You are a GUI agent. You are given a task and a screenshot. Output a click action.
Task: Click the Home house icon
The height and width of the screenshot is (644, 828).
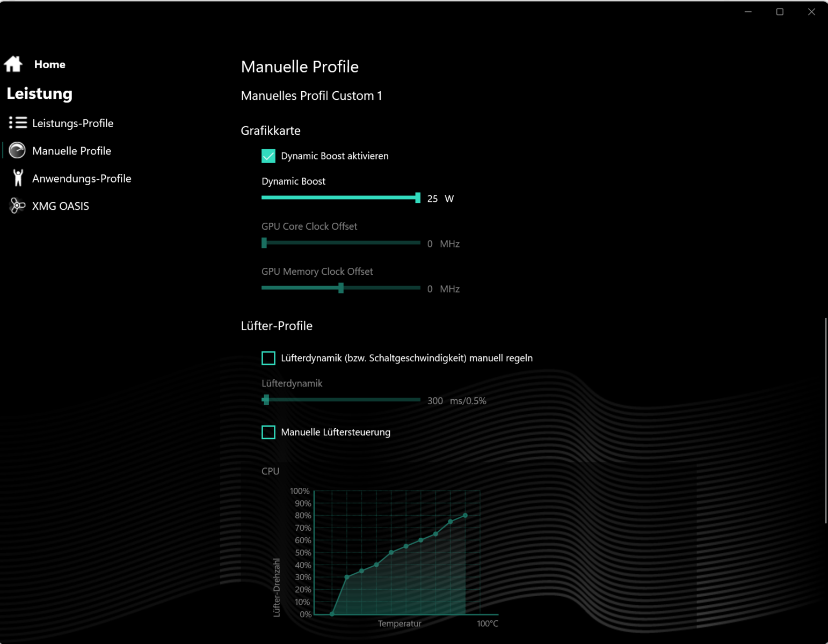click(13, 64)
